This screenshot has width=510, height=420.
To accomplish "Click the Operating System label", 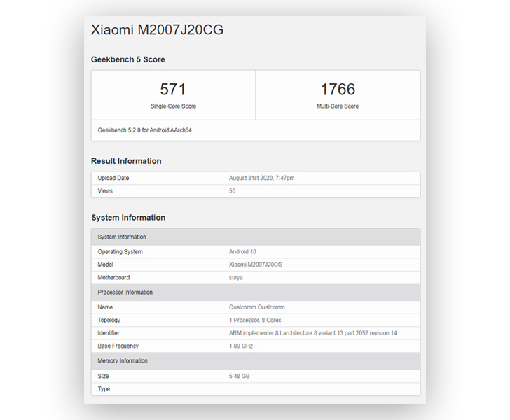I will [120, 251].
